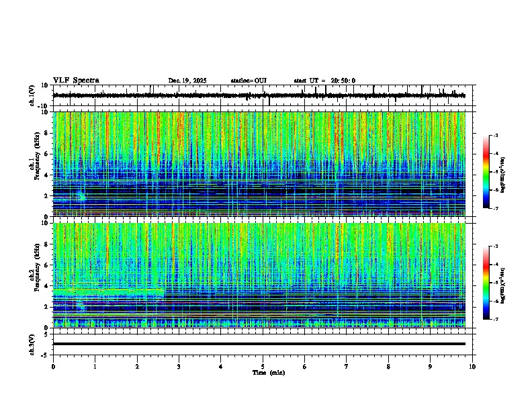This screenshot has height=411, width=532.
Task: Click time axis tick label "7"
Action: pyautogui.click(x=347, y=367)
